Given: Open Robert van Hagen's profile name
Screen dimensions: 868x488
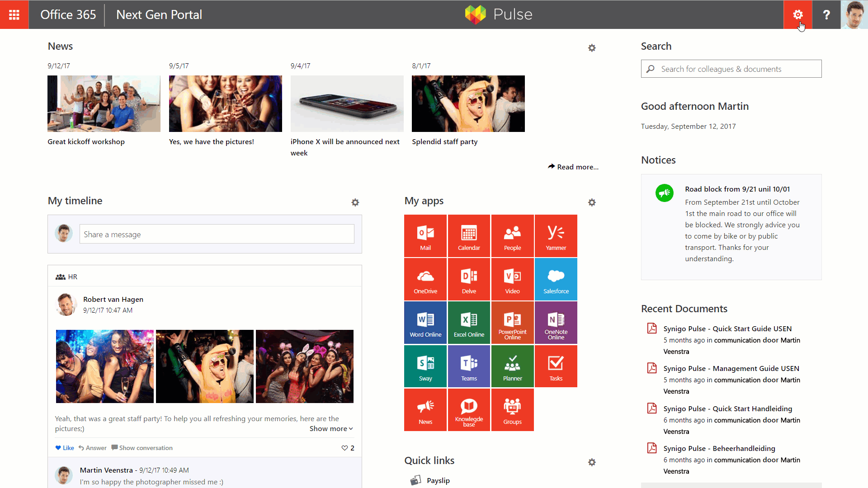Looking at the screenshot, I should (113, 299).
